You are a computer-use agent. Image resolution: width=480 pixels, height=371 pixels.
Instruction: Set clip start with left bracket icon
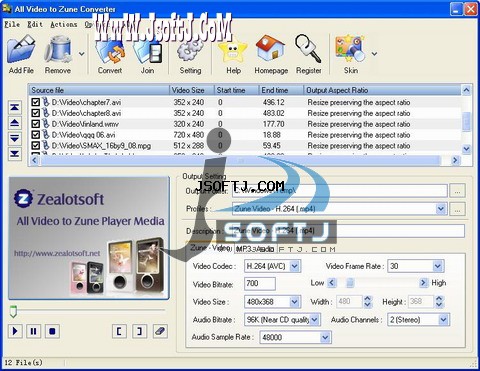pos(119,331)
